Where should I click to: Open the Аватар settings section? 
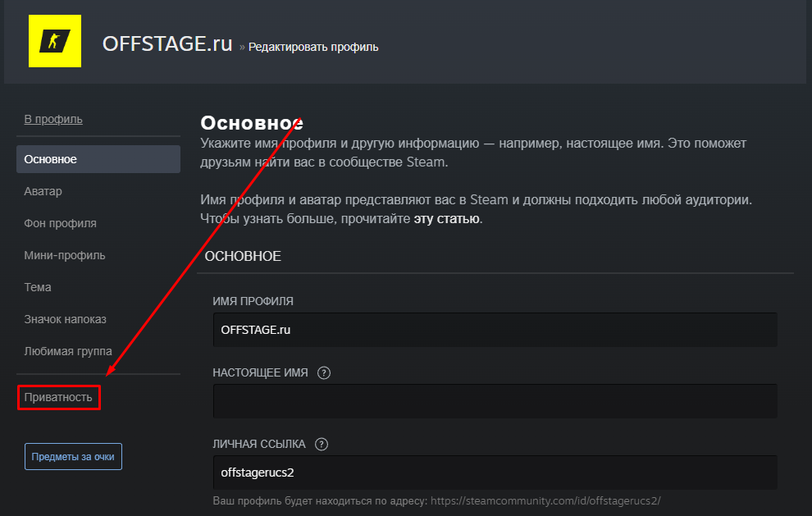click(43, 191)
